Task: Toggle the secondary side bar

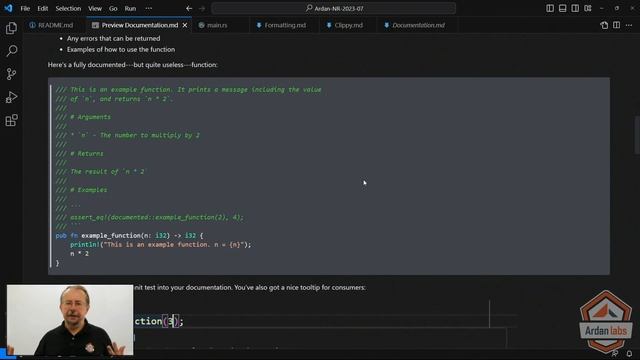Action: coord(575,8)
